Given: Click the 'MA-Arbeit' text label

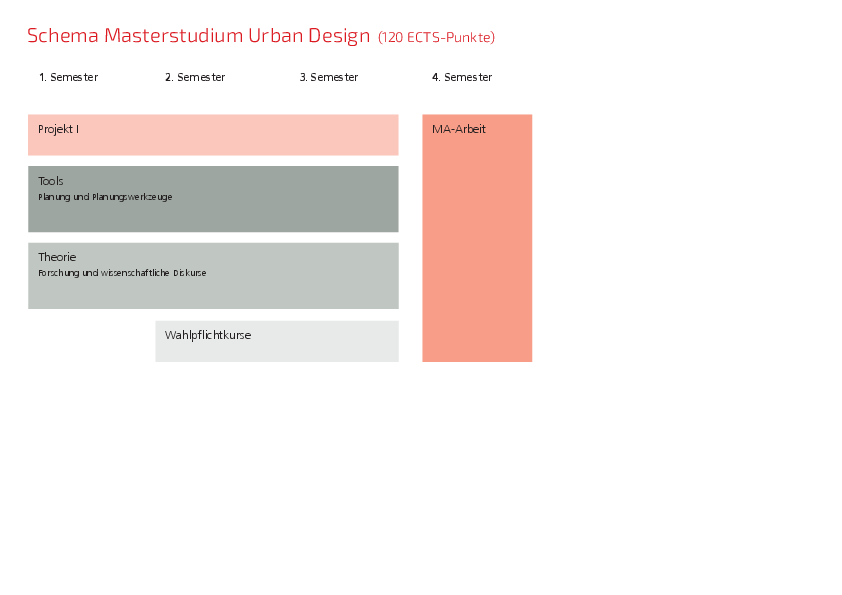Looking at the screenshot, I should point(459,129).
